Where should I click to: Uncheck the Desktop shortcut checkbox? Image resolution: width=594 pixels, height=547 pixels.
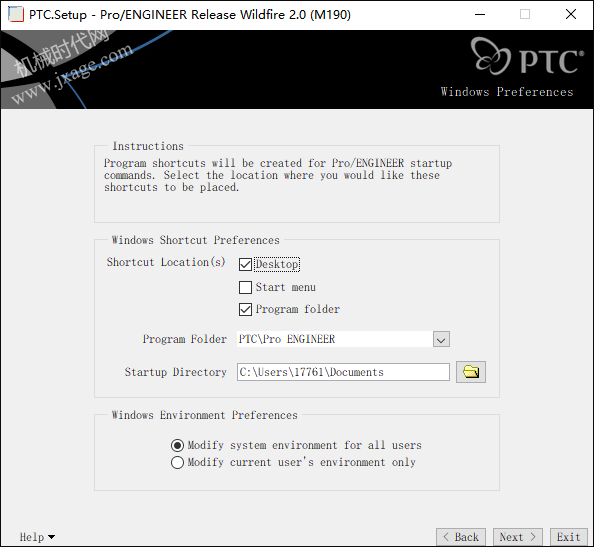coord(245,264)
